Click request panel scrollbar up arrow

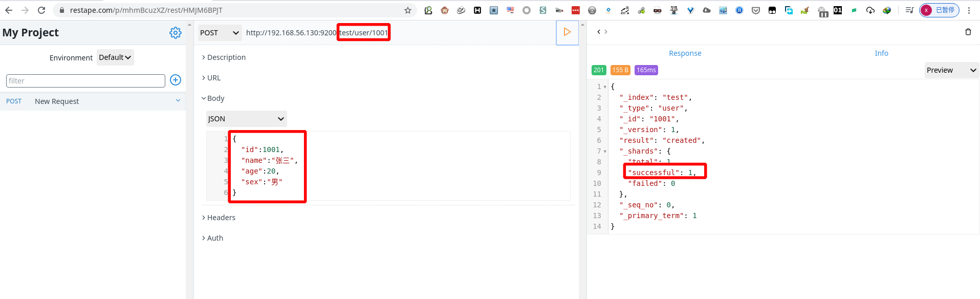click(x=582, y=25)
